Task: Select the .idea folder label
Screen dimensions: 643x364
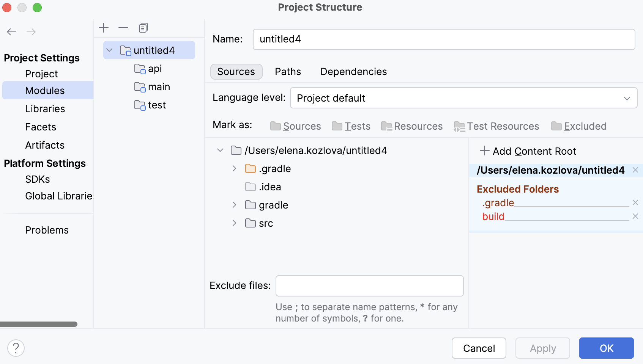Action: click(270, 187)
